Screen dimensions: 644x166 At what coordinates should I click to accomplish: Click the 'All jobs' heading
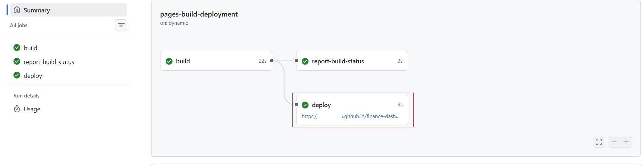coord(19,25)
